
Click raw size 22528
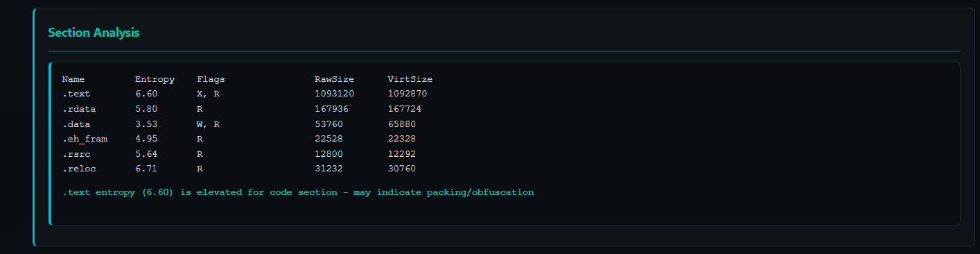pos(329,139)
